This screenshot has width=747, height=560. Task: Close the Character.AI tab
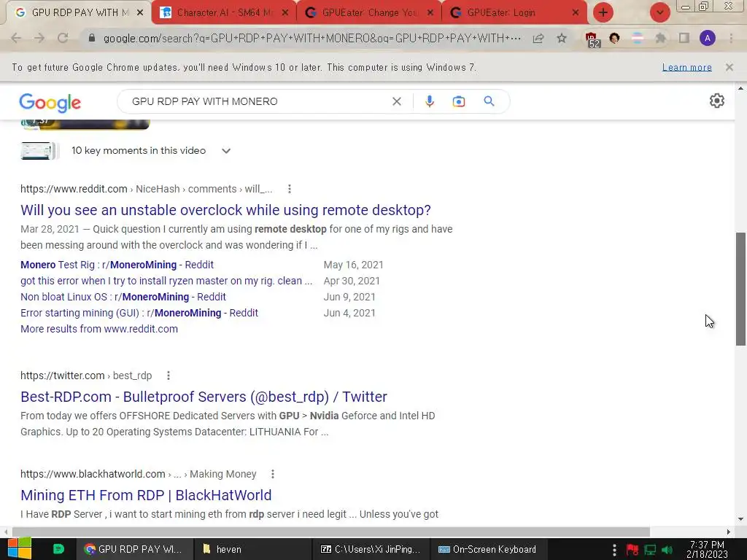pos(285,13)
